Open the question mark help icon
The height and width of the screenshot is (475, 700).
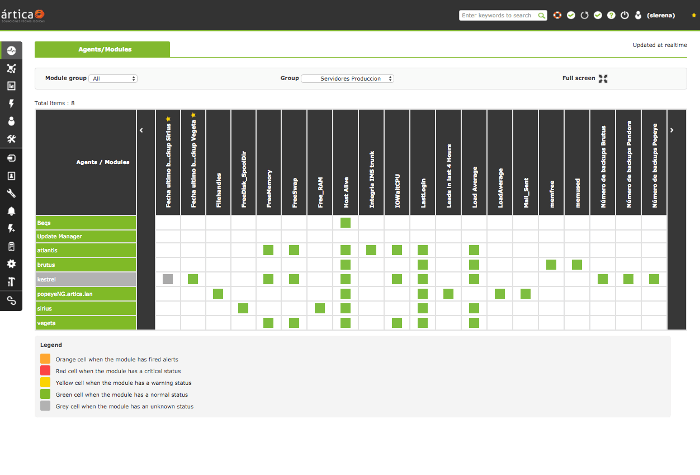point(610,15)
